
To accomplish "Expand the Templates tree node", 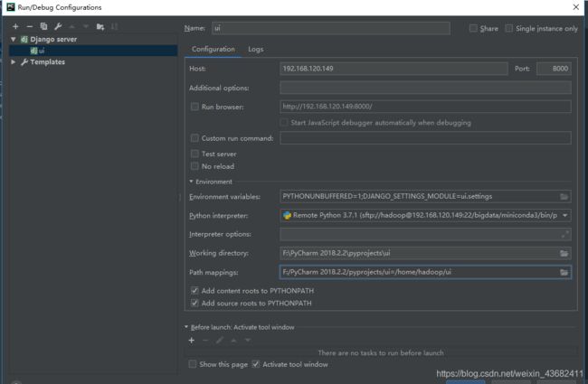I will click(14, 61).
